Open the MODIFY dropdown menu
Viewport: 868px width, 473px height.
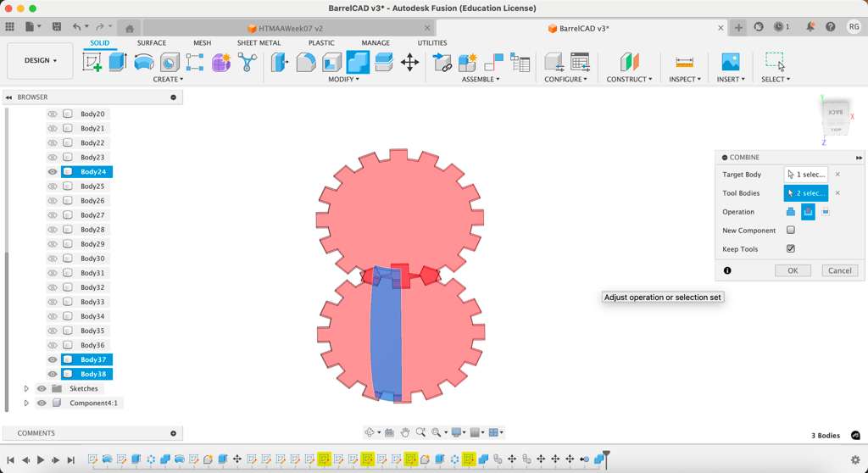343,80
